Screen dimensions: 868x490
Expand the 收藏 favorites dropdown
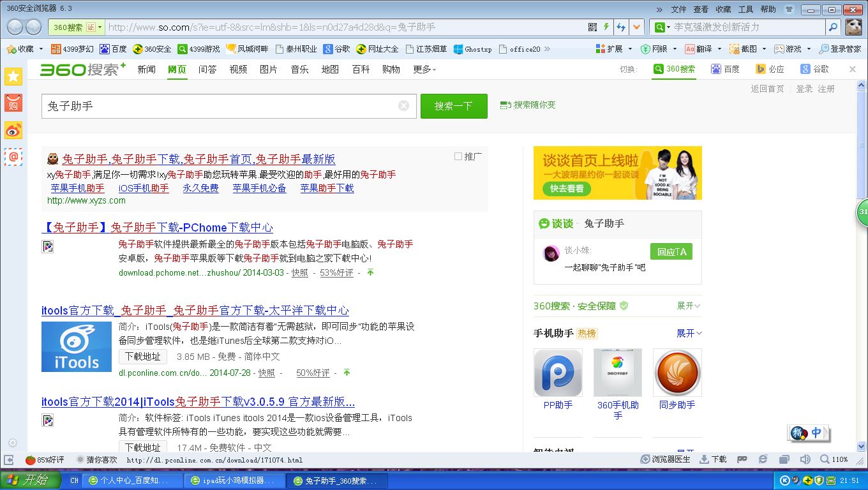click(41, 48)
